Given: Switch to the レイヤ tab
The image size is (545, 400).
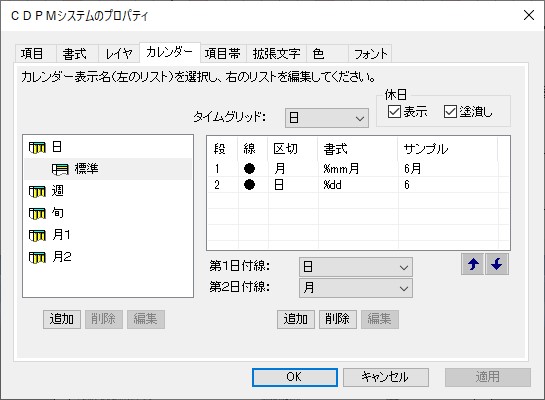Looking at the screenshot, I should 119,54.
